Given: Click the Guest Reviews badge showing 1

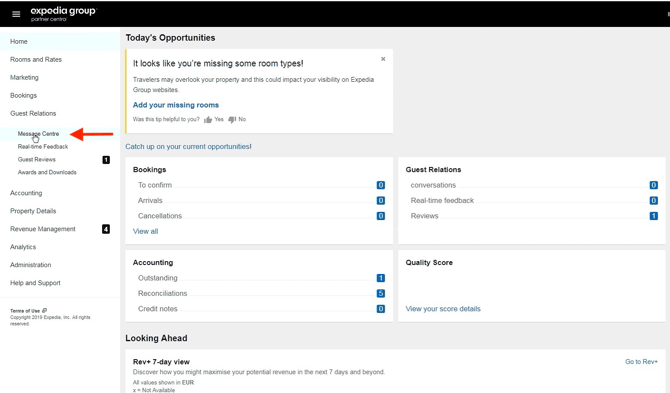Looking at the screenshot, I should tap(106, 160).
